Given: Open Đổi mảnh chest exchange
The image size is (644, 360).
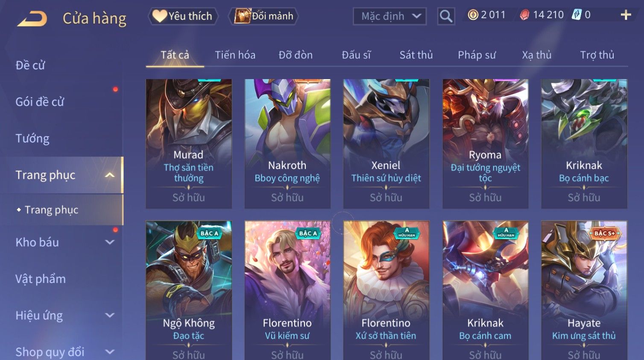Looking at the screenshot, I should 263,16.
